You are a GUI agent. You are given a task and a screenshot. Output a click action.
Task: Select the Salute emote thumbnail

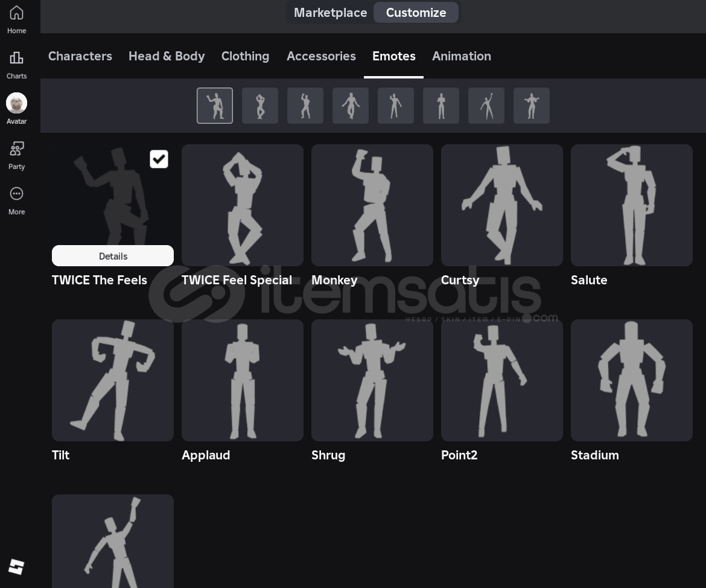pos(631,205)
